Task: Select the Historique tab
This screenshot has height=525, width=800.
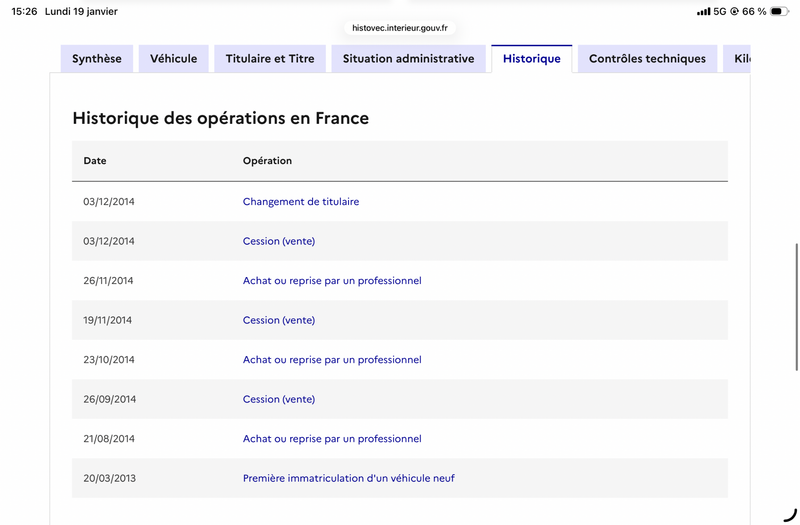Action: 531,59
